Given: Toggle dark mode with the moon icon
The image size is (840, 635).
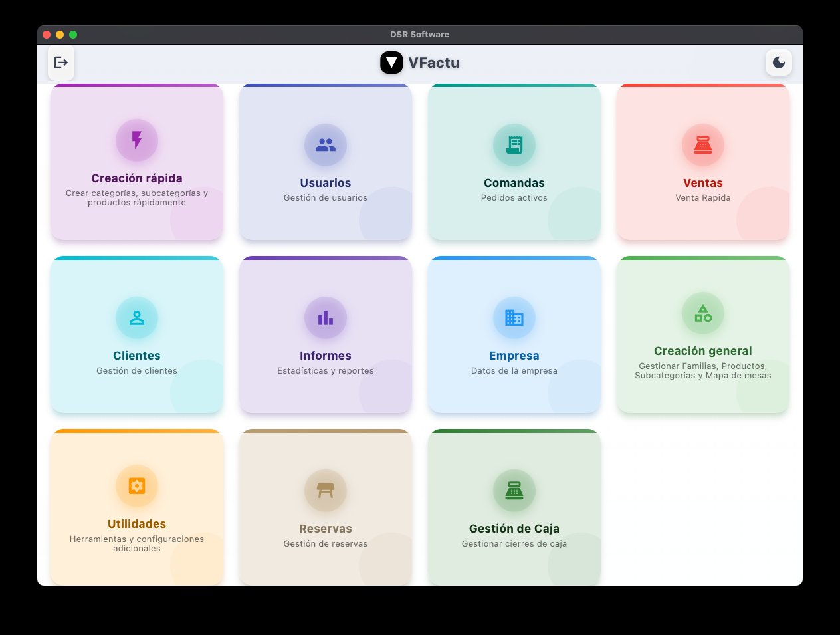Looking at the screenshot, I should click(778, 62).
